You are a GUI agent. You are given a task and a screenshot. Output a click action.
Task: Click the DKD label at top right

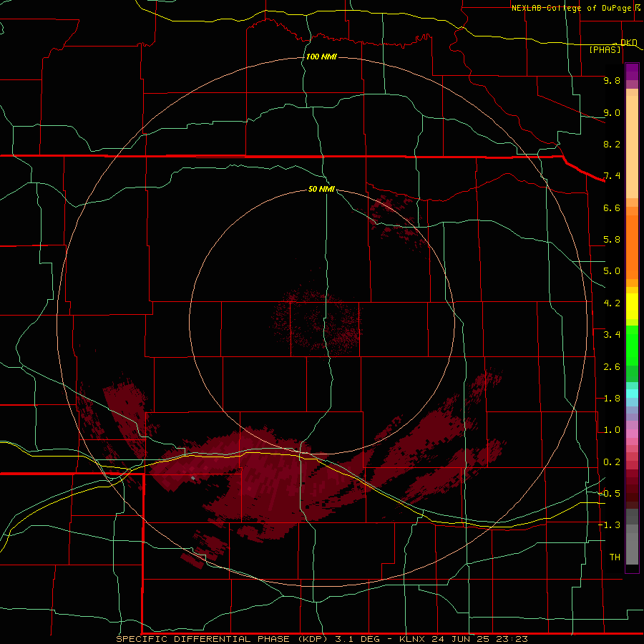click(x=628, y=42)
